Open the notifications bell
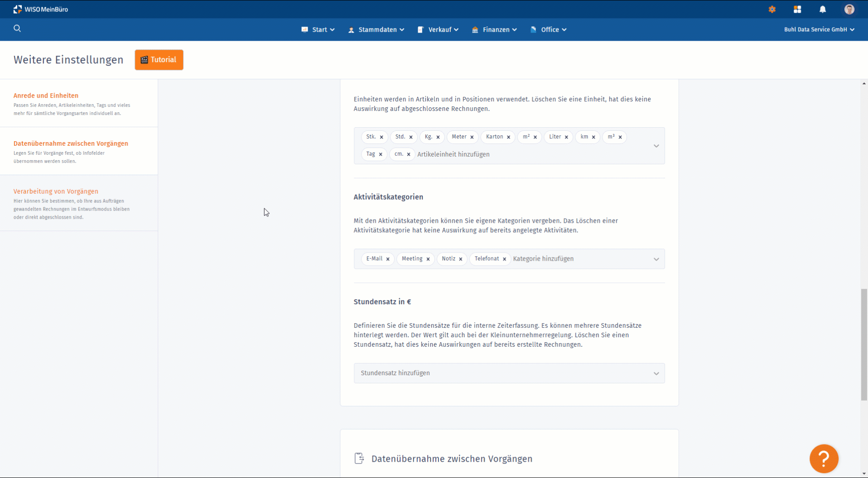Screen dimensions: 868x478 pos(823,10)
